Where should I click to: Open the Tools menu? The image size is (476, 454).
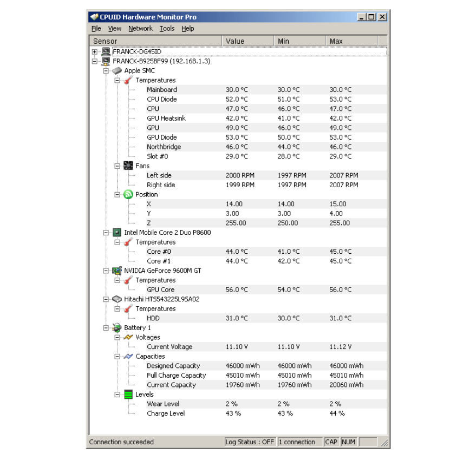click(166, 29)
